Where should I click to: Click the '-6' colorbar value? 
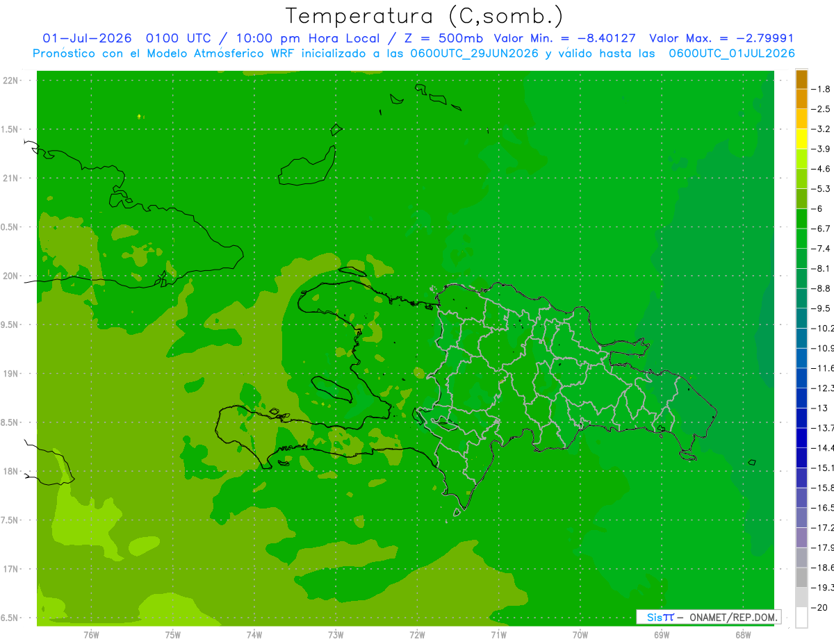click(x=817, y=208)
